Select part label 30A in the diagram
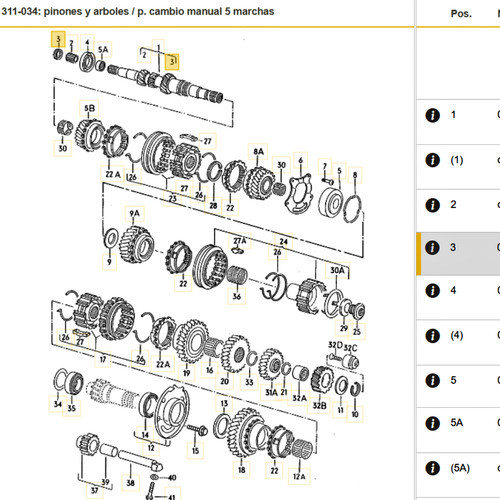This screenshot has width=500, height=500. (x=337, y=270)
